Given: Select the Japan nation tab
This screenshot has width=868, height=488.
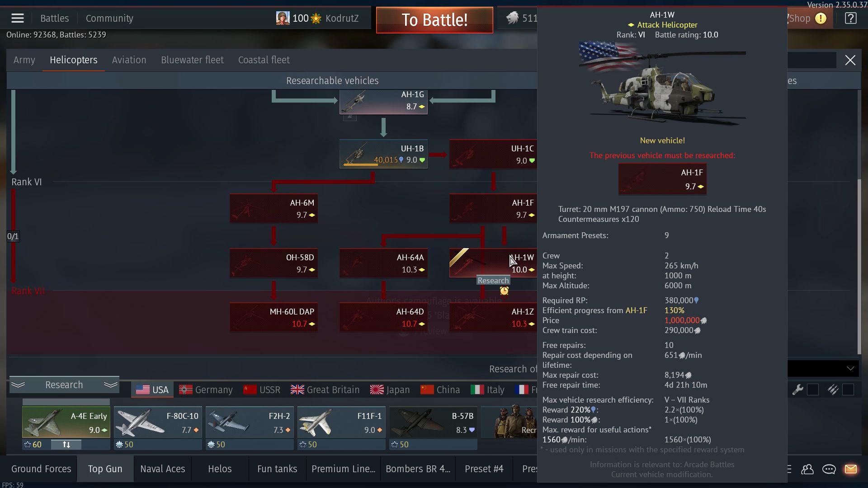Looking at the screenshot, I should (390, 389).
